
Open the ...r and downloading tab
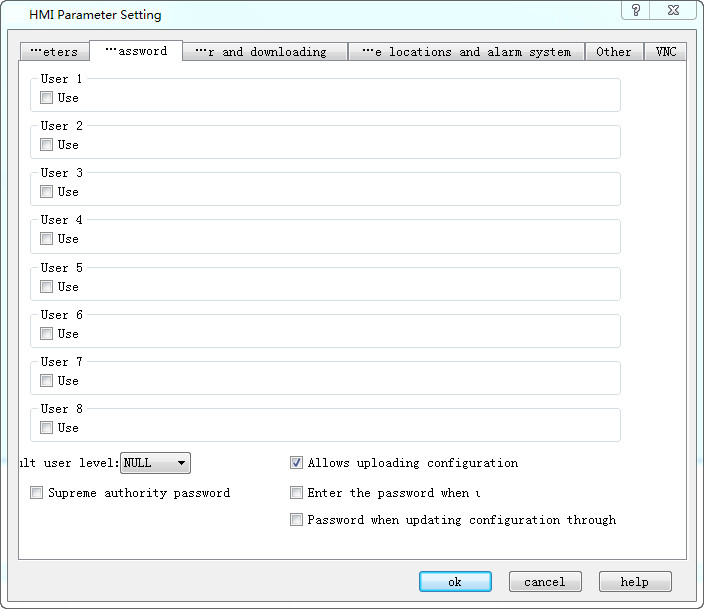(265, 52)
